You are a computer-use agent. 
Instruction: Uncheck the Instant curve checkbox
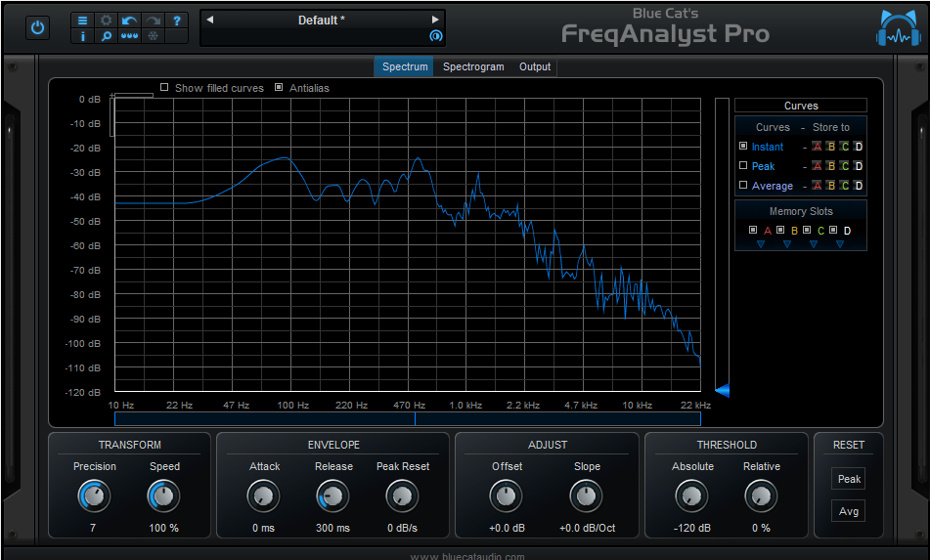(x=743, y=146)
